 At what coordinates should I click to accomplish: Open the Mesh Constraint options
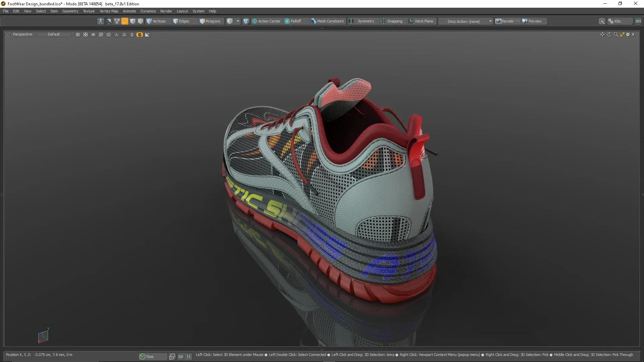point(327,21)
